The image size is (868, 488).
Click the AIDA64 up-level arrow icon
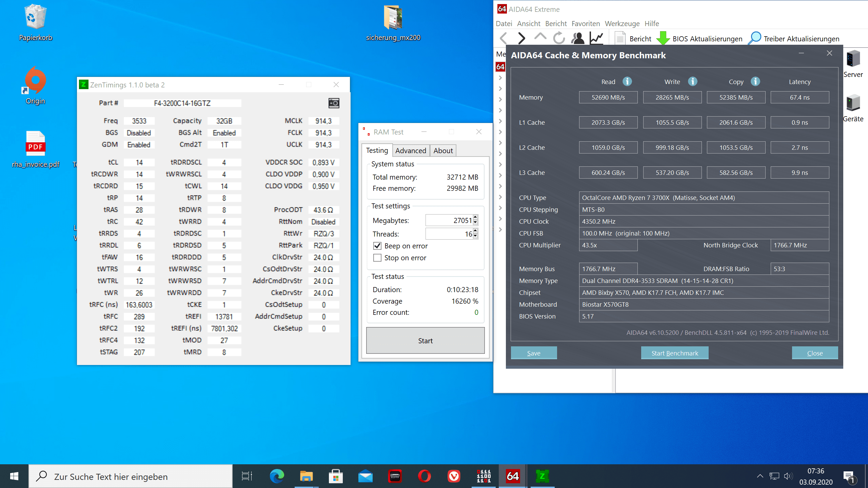tap(540, 37)
